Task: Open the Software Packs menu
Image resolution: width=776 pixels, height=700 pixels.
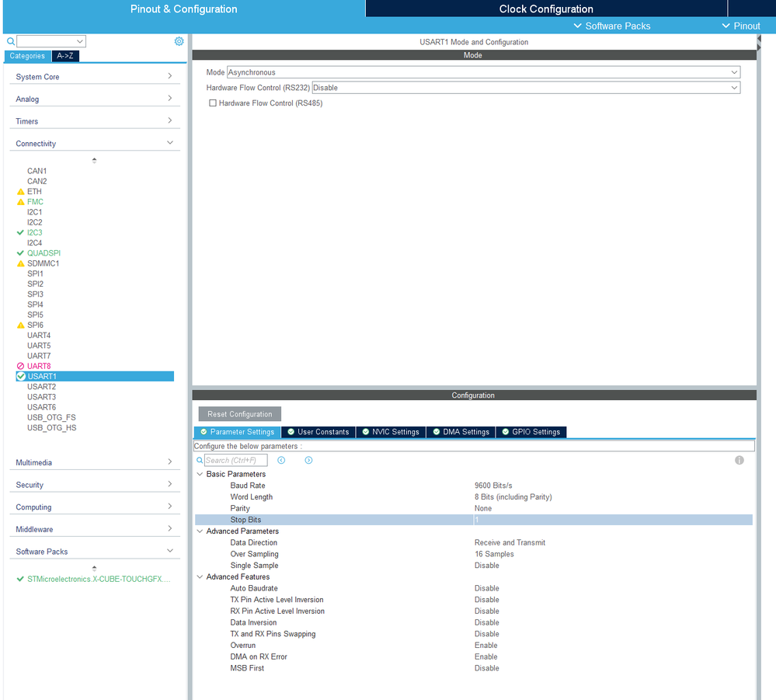Action: coord(611,26)
